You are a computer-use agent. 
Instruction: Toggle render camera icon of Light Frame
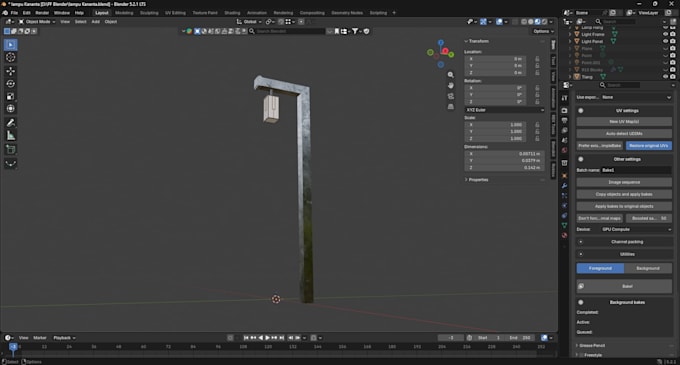pyautogui.click(x=673, y=34)
